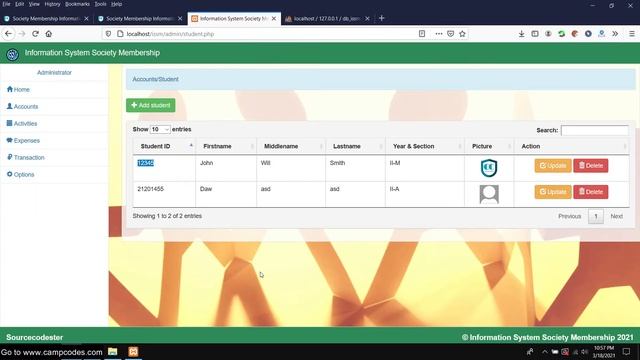Click the Accounts/Student breadcrumb text
Image resolution: width=640 pixels, height=360 pixels.
click(156, 79)
